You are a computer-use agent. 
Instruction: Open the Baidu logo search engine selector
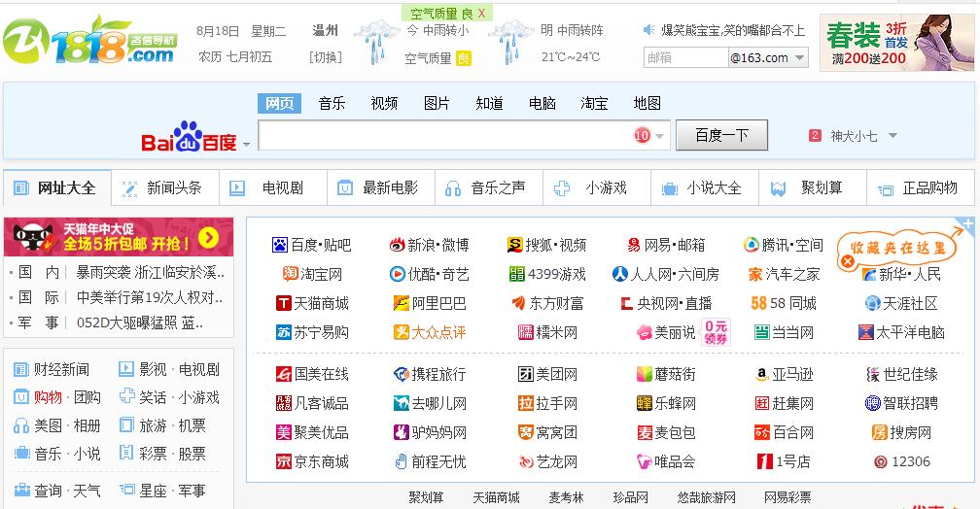pos(189,136)
